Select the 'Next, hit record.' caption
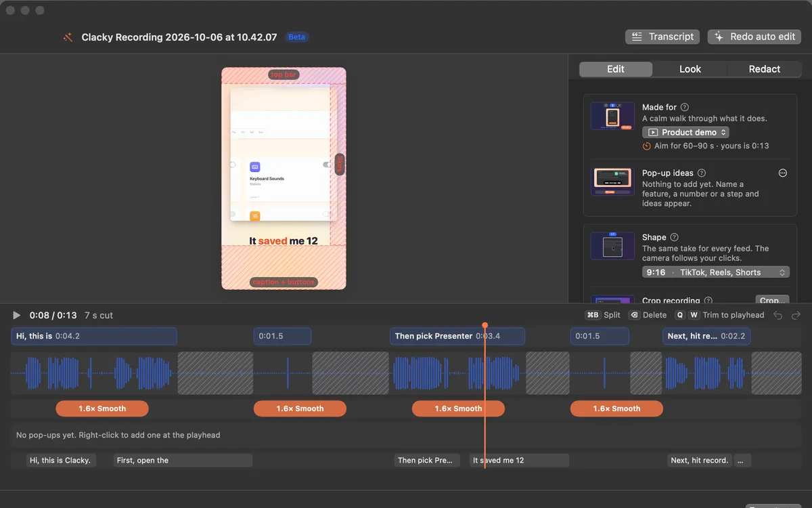This screenshot has width=812, height=508. (700, 461)
